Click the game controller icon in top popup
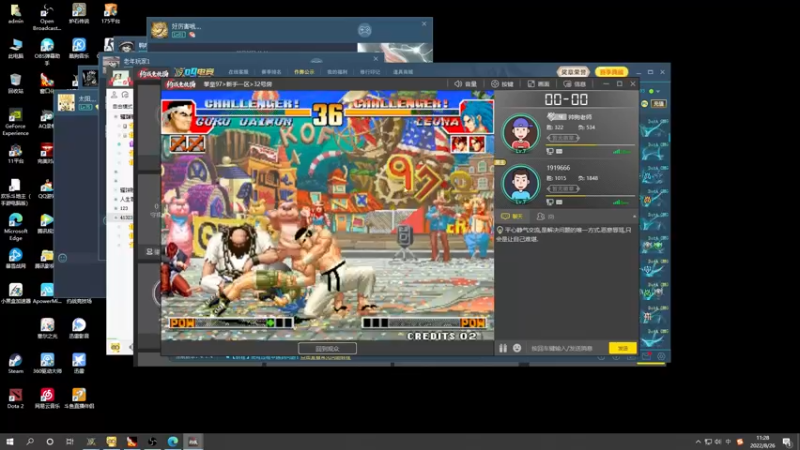This screenshot has height=450, width=800. point(364,30)
